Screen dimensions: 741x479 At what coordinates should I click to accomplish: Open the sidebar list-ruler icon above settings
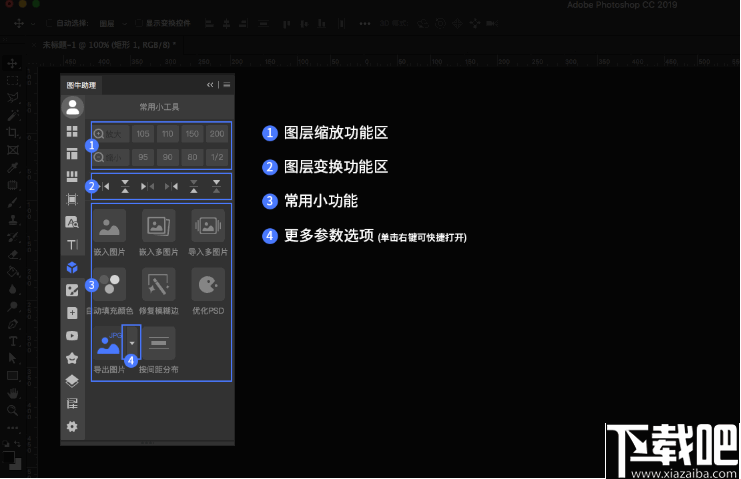(72, 403)
